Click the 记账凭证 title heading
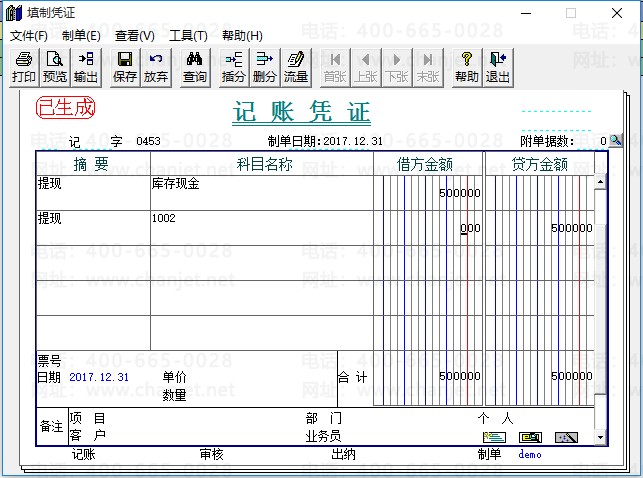The image size is (643, 478). (x=301, y=112)
